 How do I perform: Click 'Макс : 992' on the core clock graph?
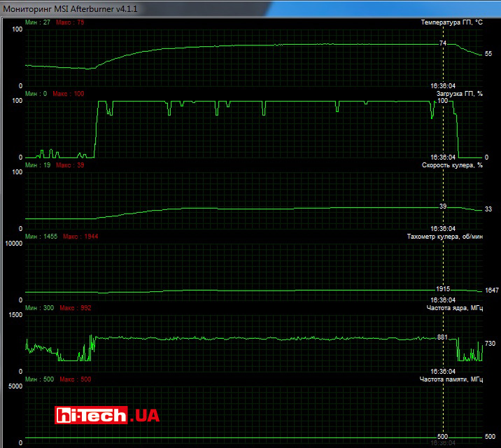pyautogui.click(x=76, y=308)
